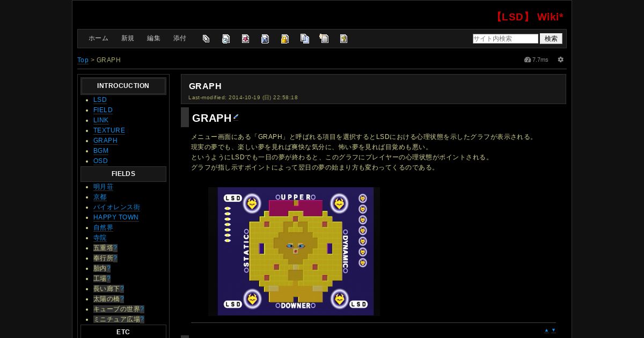
Task: Open the HAPPY TOWN field link
Action: (x=116, y=217)
